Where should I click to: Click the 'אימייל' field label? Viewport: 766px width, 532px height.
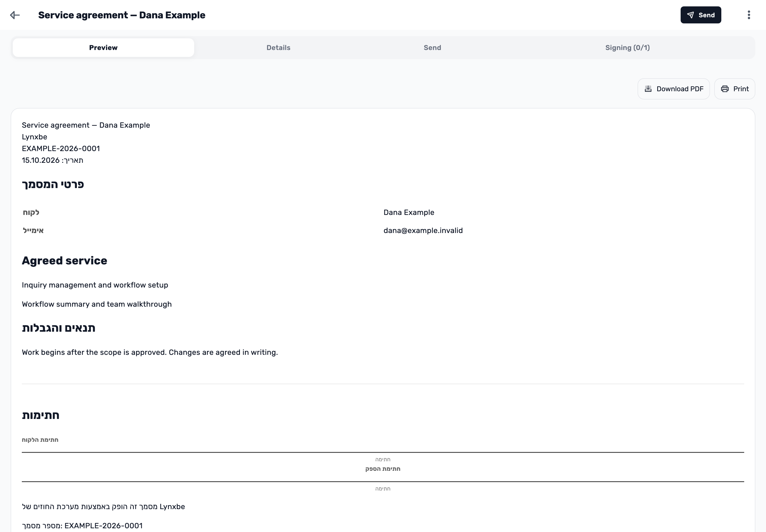coord(33,231)
